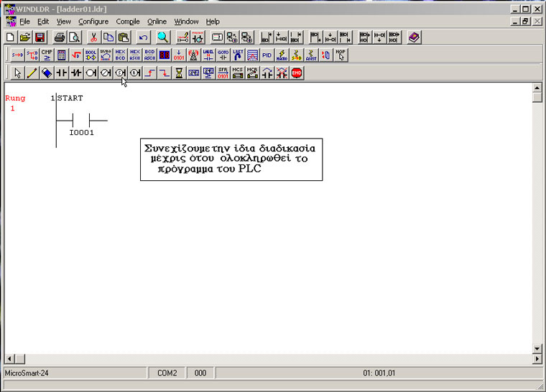The image size is (546, 392).
Task: Insert a normally closed contact
Action: click(76, 73)
